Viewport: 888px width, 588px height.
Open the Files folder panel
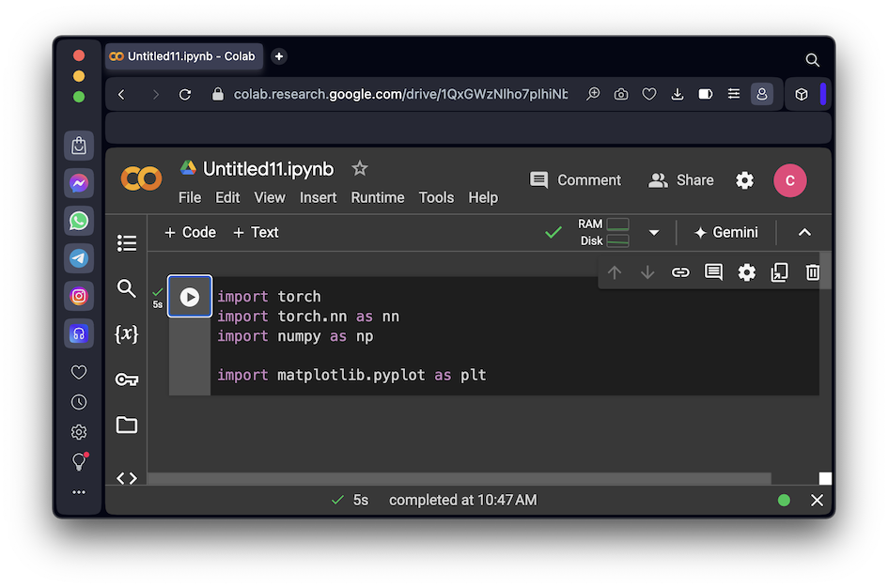(127, 425)
